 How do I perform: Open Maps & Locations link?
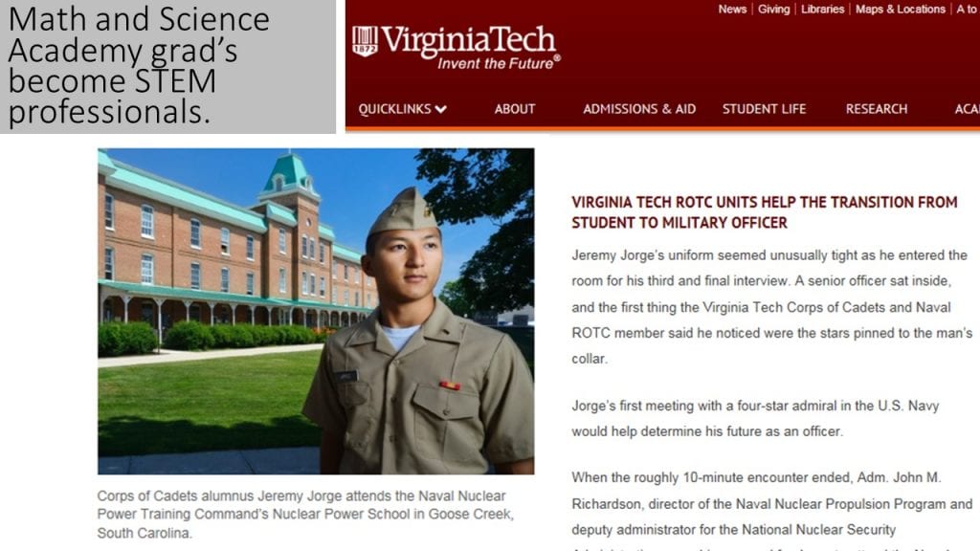click(x=900, y=10)
